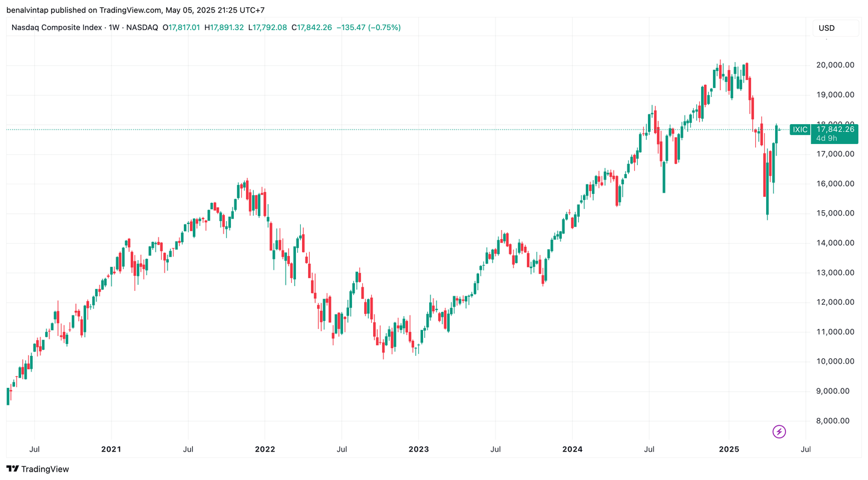Click the NASDAQ exchange label

(x=142, y=28)
